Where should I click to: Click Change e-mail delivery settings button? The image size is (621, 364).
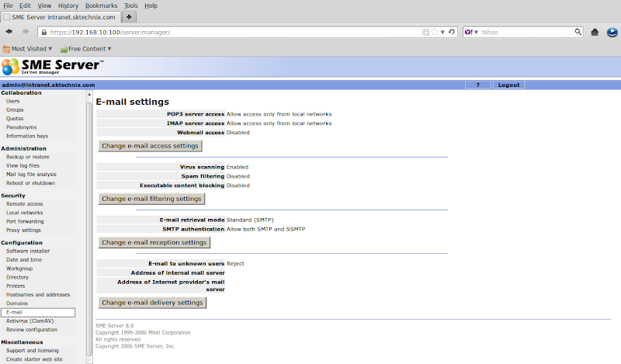[x=152, y=302]
